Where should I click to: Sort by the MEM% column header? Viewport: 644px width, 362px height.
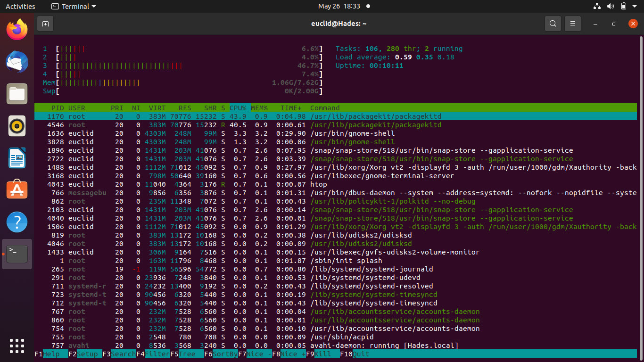point(259,108)
